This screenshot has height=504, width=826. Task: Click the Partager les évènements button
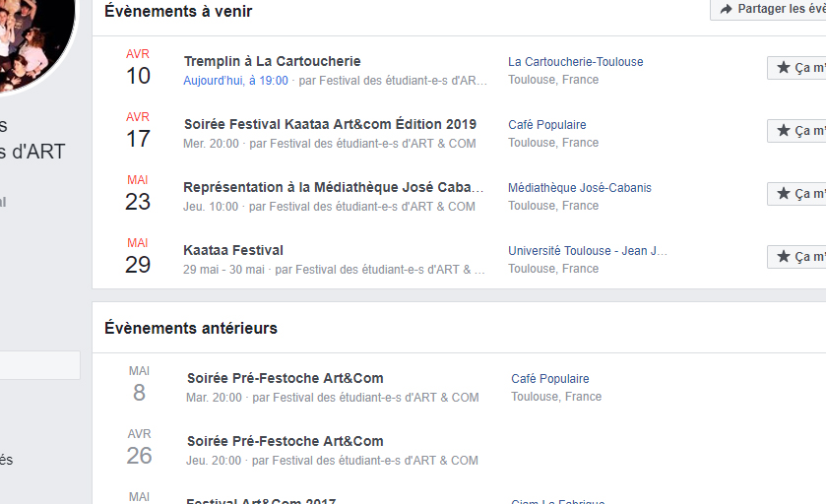coord(768,9)
